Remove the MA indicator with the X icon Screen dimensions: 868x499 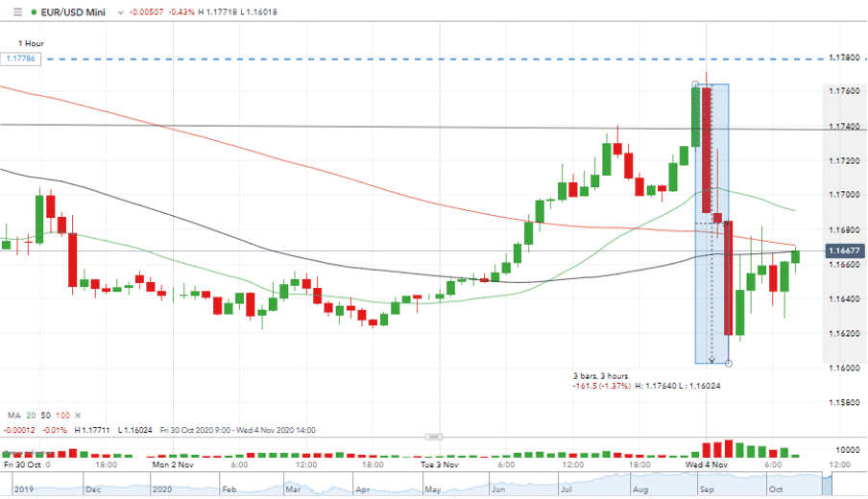pyautogui.click(x=78, y=416)
